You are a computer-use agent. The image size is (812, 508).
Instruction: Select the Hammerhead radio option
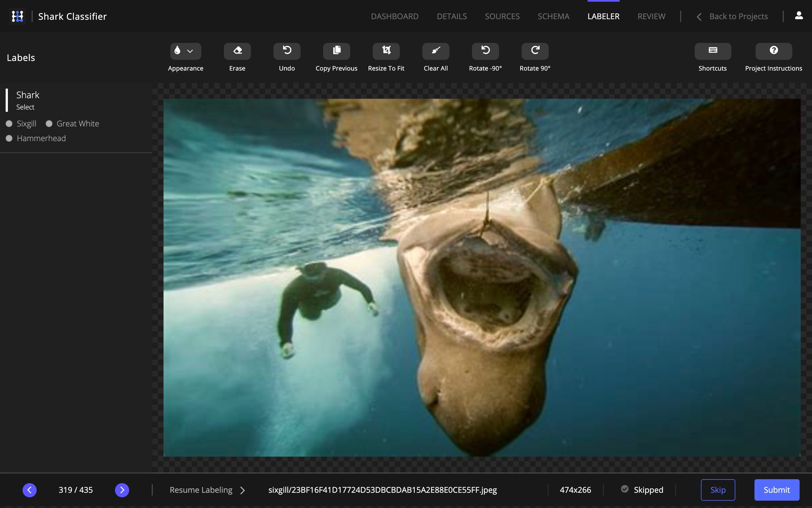click(x=9, y=138)
